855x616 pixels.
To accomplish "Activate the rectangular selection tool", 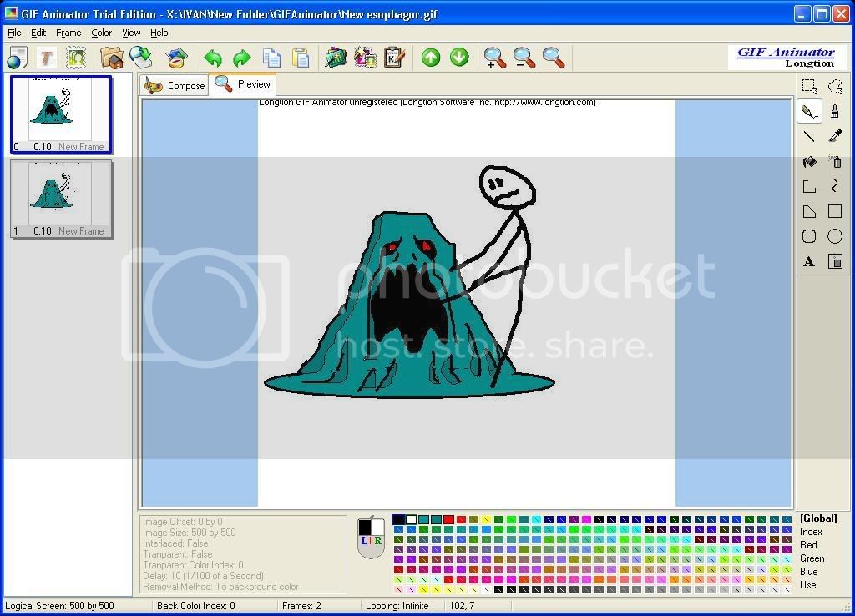I will coord(809,86).
